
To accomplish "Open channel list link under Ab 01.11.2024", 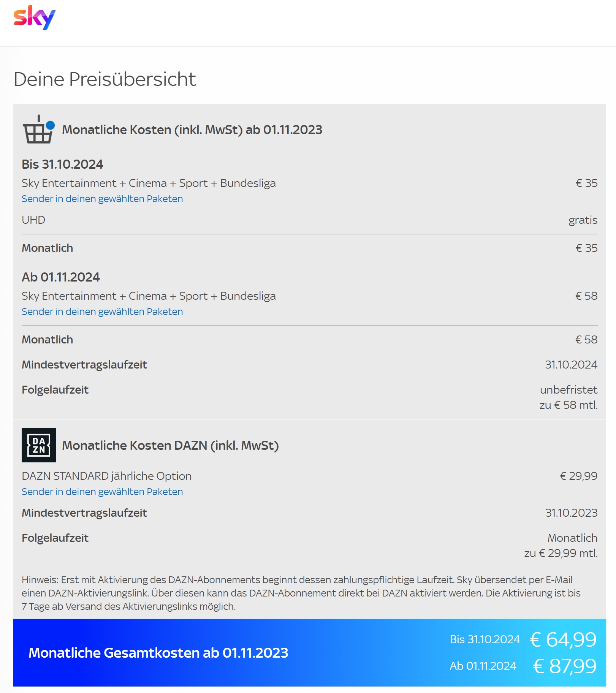I will pyautogui.click(x=102, y=312).
